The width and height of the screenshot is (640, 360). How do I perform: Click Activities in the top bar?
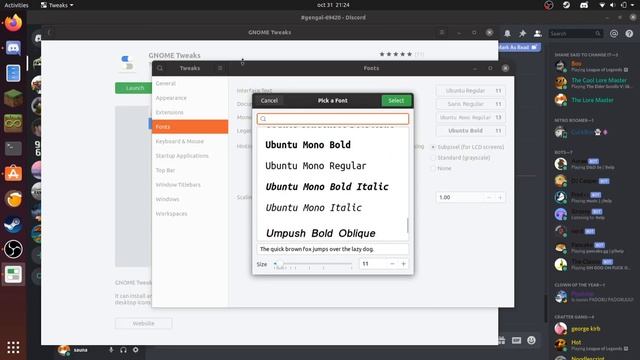[x=16, y=5]
